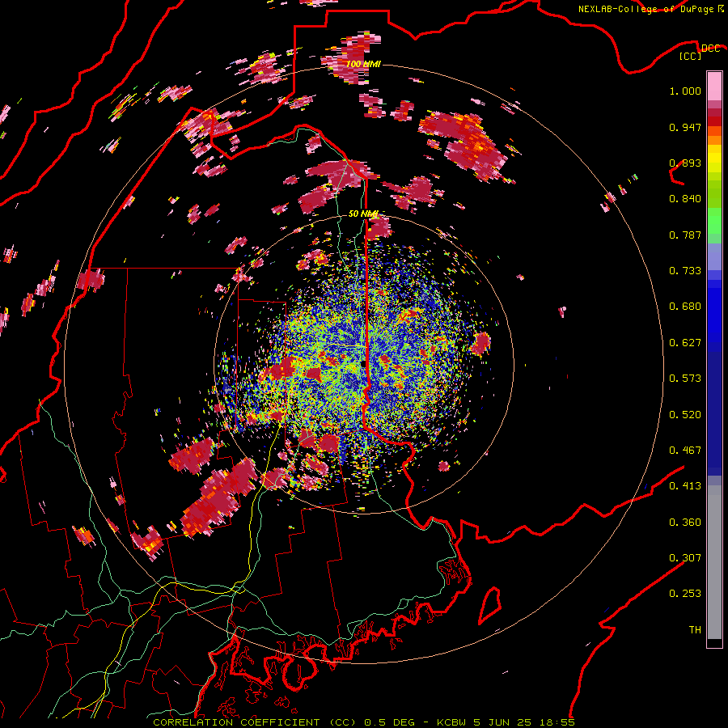This screenshot has height=728, width=728.
Task: Pick the yellow segment of the color bar
Action: tap(714, 159)
